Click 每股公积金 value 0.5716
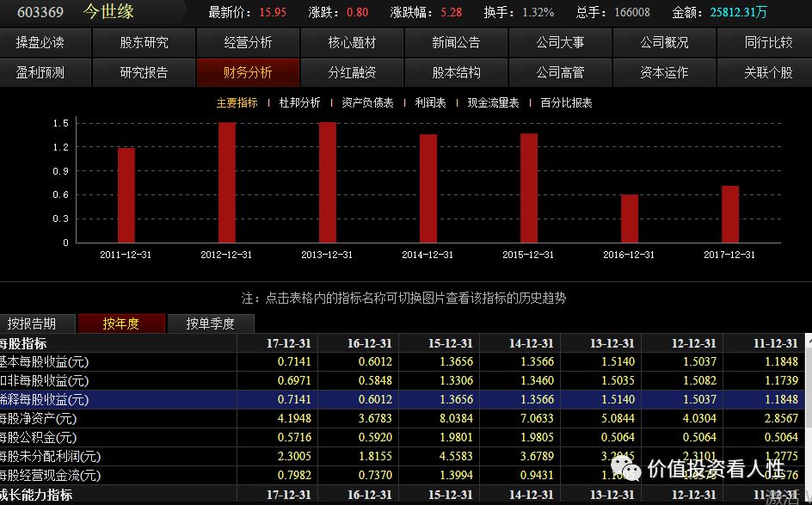 click(x=294, y=438)
